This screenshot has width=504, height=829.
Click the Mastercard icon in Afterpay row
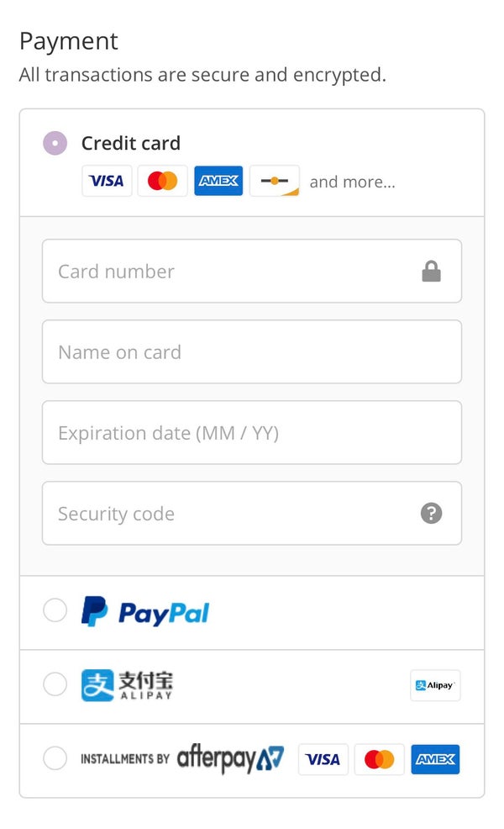pyautogui.click(x=379, y=759)
